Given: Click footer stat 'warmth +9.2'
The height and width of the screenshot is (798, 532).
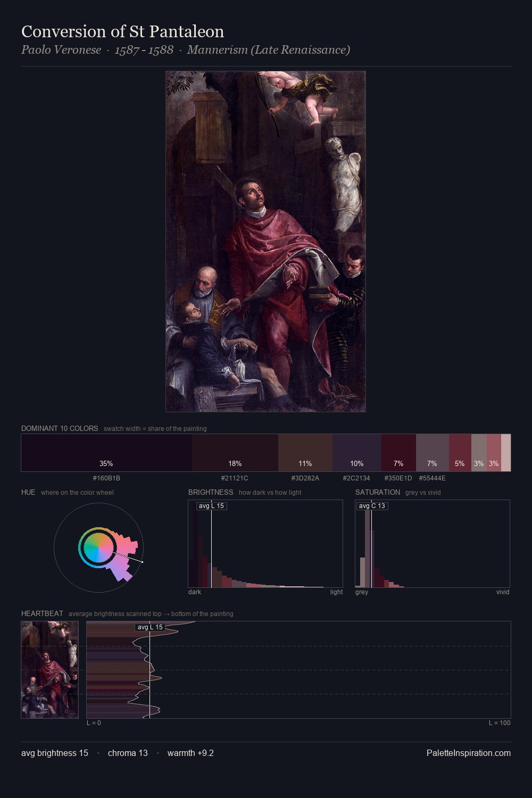Looking at the screenshot, I should point(190,753).
